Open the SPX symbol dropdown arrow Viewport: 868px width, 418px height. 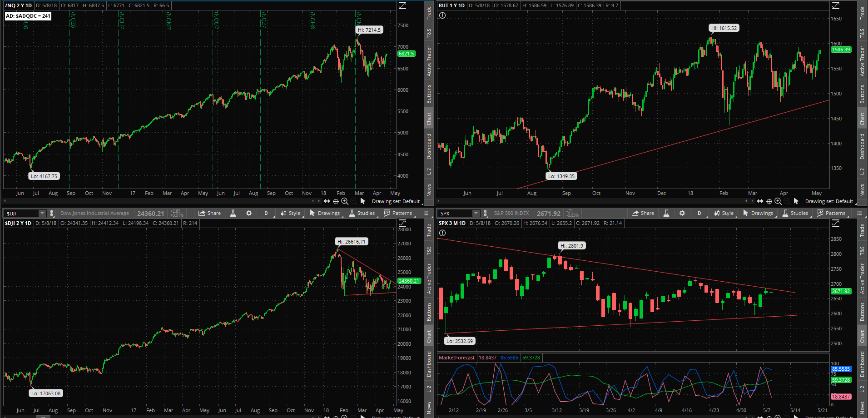click(x=476, y=213)
